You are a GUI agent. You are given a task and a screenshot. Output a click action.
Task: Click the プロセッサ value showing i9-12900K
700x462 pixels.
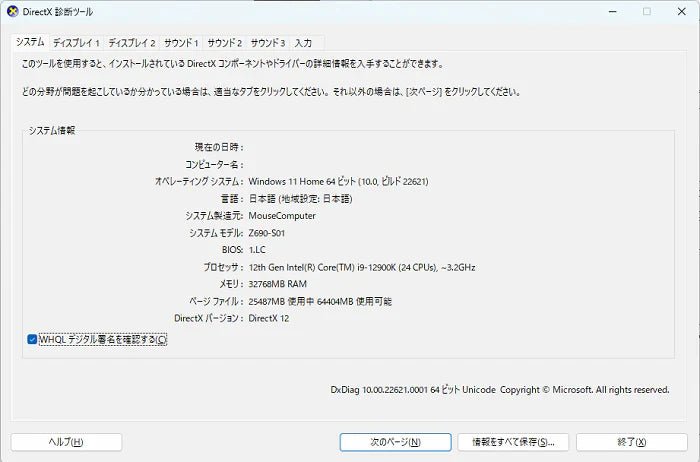click(x=361, y=267)
